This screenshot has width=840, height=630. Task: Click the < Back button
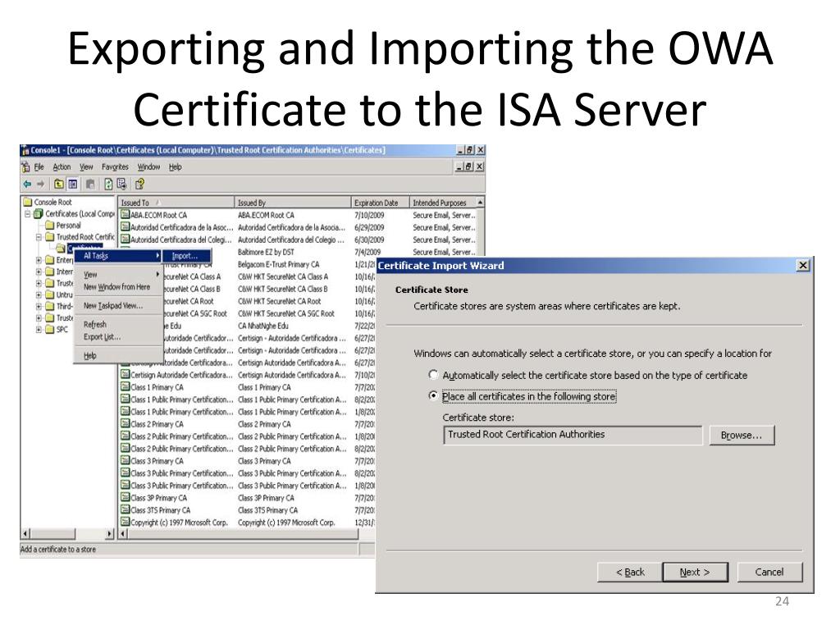[x=629, y=572]
